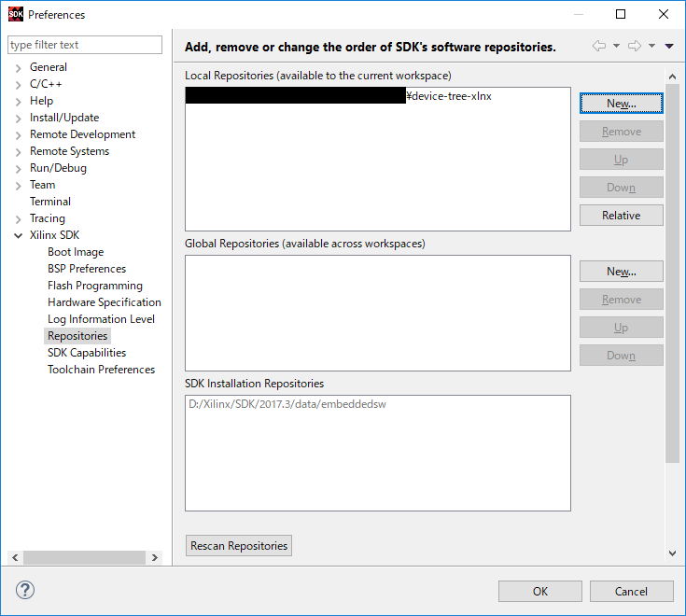
Task: Open the Toolchain Preferences page
Action: point(101,370)
